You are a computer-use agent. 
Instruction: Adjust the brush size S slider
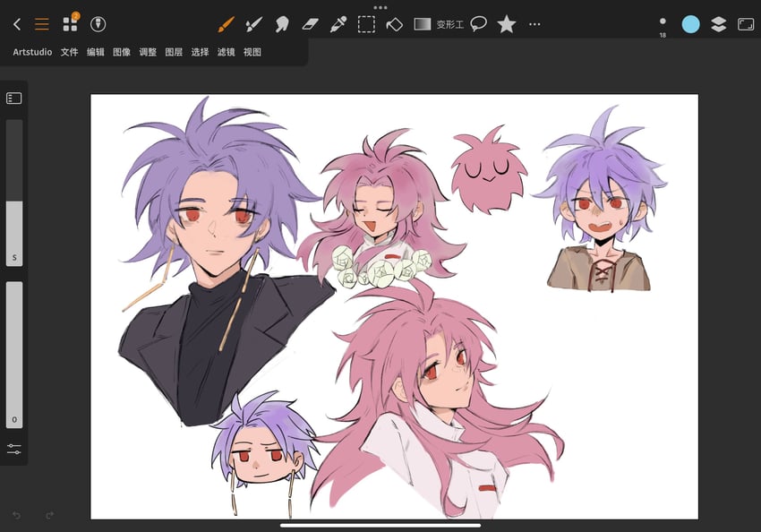click(14, 193)
